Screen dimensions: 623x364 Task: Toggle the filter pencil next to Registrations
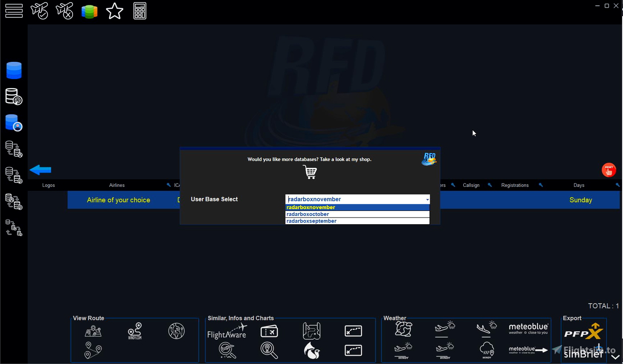coord(541,184)
